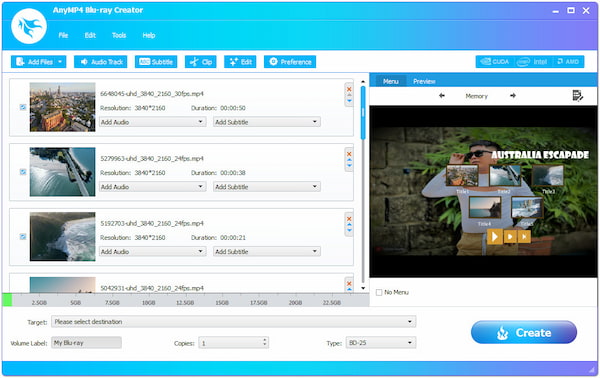
Task: Open Add Audio dropdown for 5192703-uhd video
Action: [152, 251]
